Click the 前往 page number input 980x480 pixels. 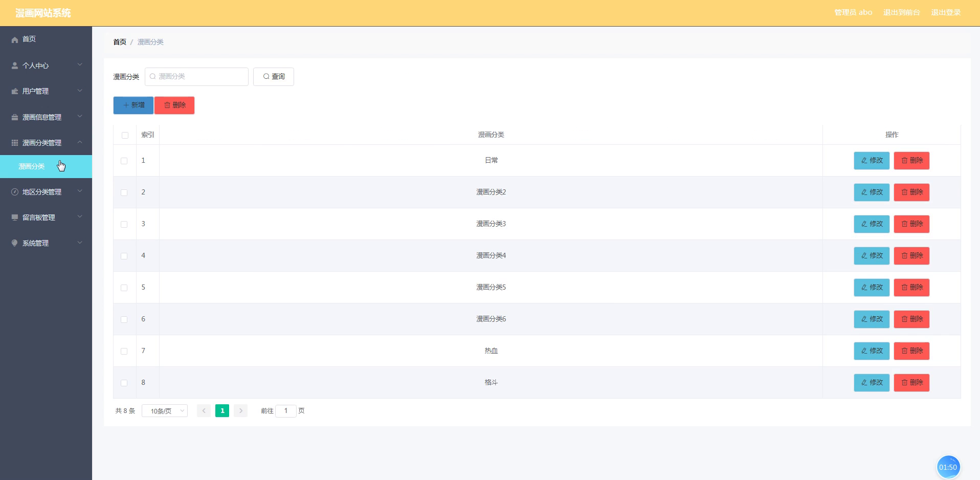286,411
